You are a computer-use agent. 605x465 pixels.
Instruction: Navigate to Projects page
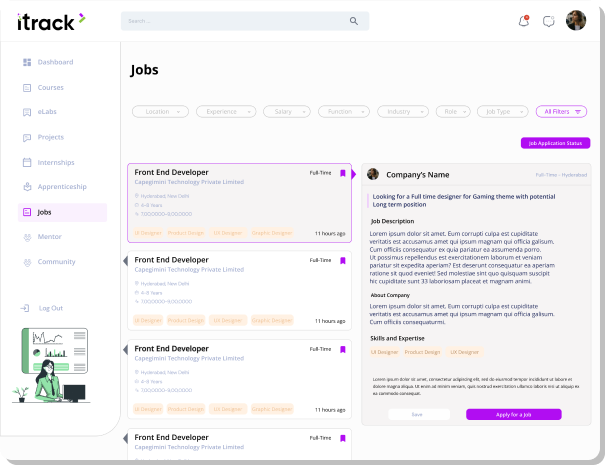[x=51, y=137]
